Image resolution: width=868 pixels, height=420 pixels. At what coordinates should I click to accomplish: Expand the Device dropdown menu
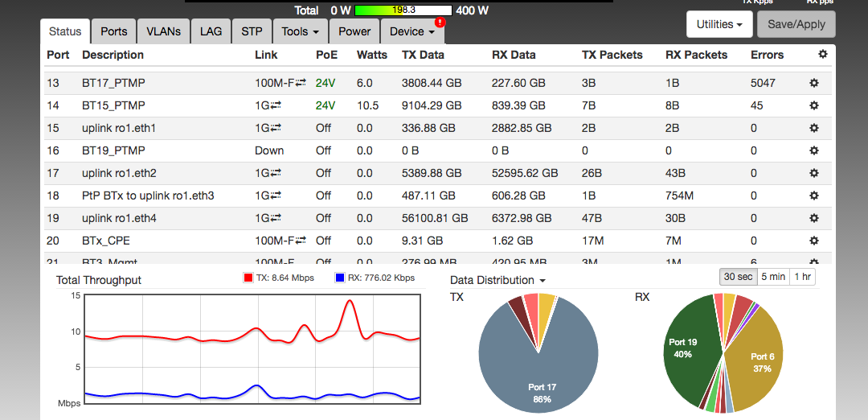[411, 31]
